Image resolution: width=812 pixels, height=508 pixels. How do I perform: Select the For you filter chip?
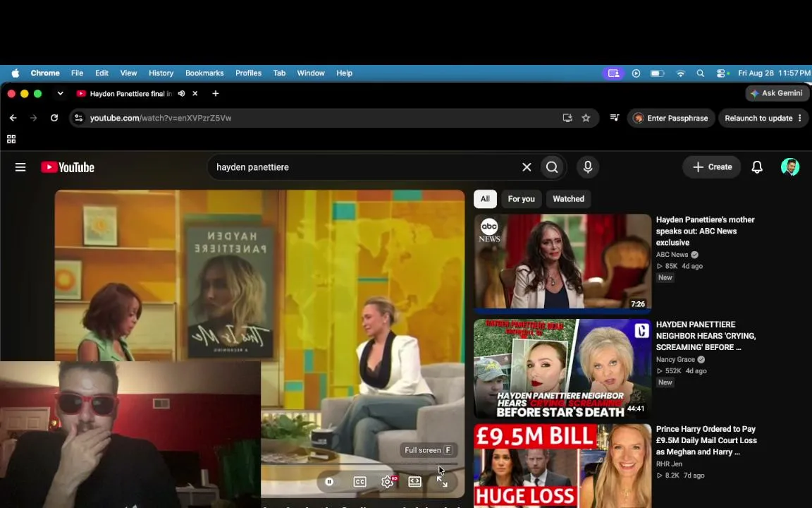[522, 199]
